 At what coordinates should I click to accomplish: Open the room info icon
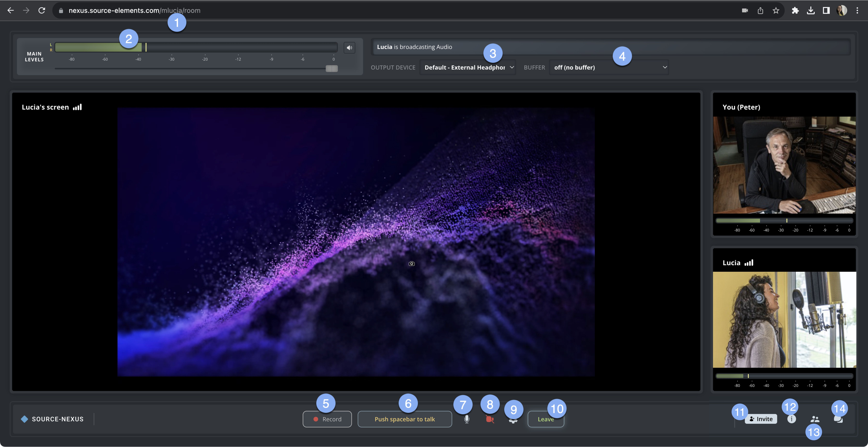coord(791,419)
